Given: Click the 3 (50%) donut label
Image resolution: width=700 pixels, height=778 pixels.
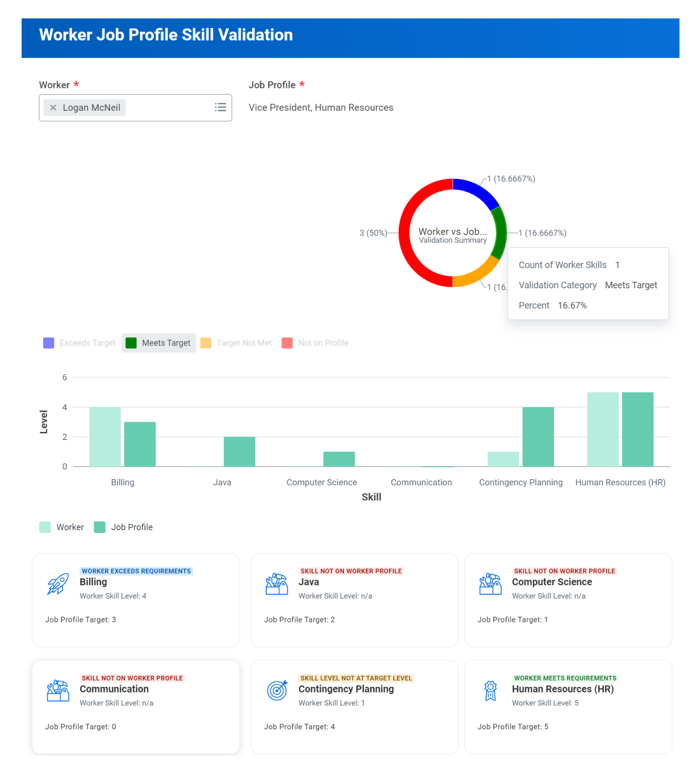Looking at the screenshot, I should pos(373,233).
